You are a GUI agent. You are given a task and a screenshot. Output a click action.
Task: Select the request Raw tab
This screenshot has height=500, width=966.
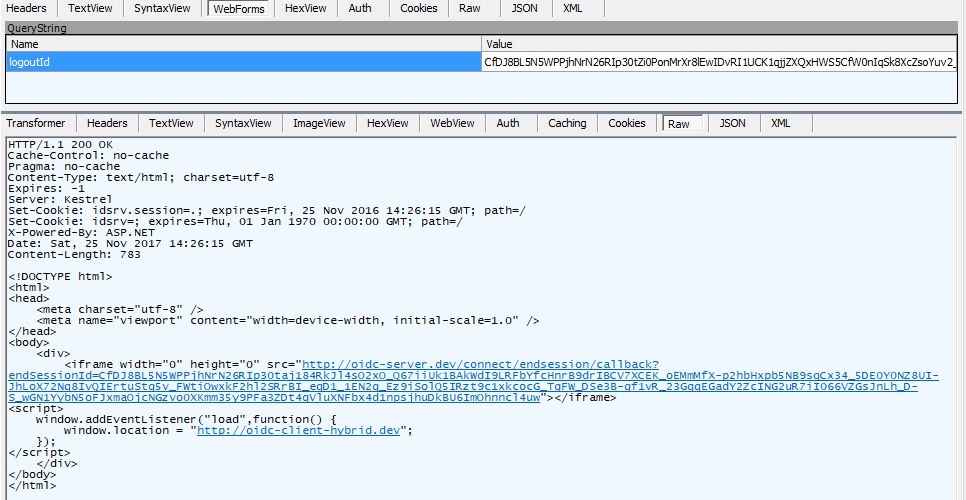click(469, 9)
